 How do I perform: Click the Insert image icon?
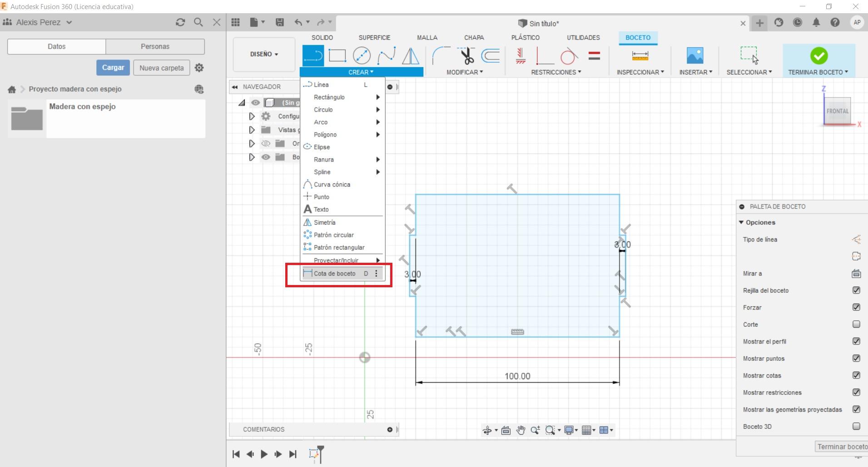click(x=695, y=56)
